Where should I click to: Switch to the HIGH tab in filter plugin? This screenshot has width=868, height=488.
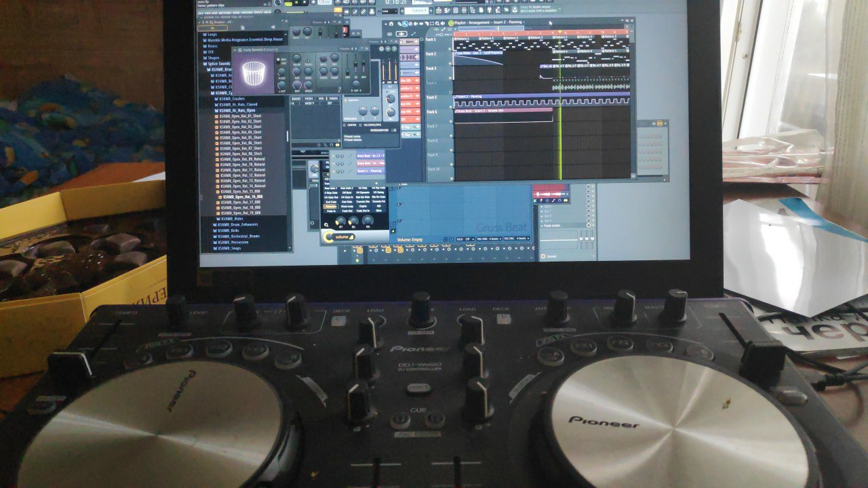point(309,99)
